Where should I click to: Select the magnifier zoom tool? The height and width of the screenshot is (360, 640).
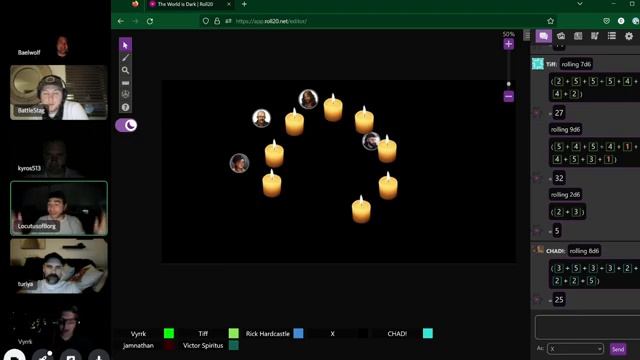(125, 70)
